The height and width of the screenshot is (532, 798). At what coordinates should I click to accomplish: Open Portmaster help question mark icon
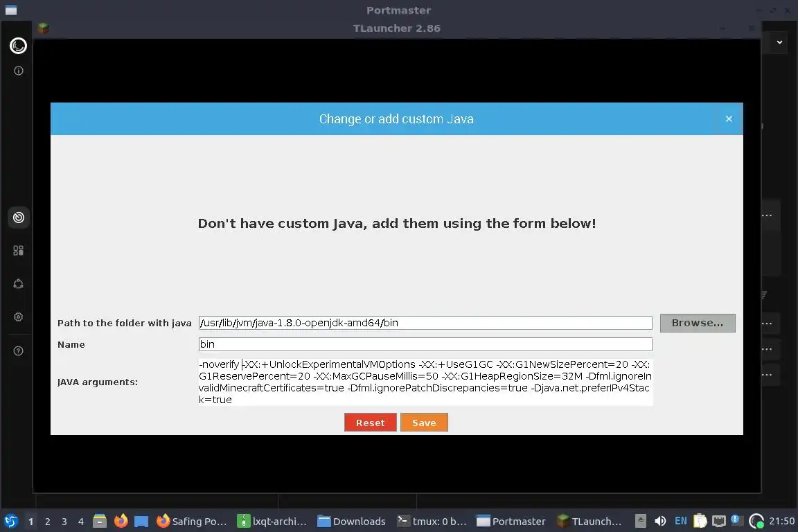(x=18, y=351)
